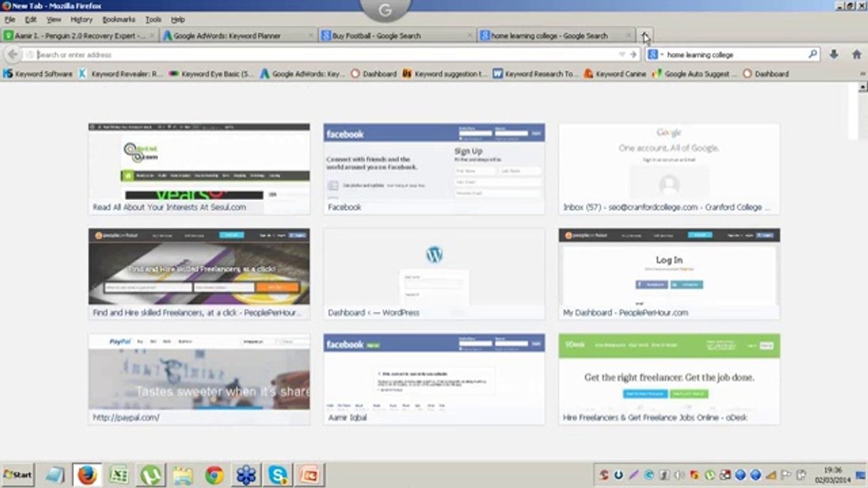Viewport: 868px width, 488px height.
Task: Open uTorrent from the taskbar
Action: pyautogui.click(x=151, y=474)
